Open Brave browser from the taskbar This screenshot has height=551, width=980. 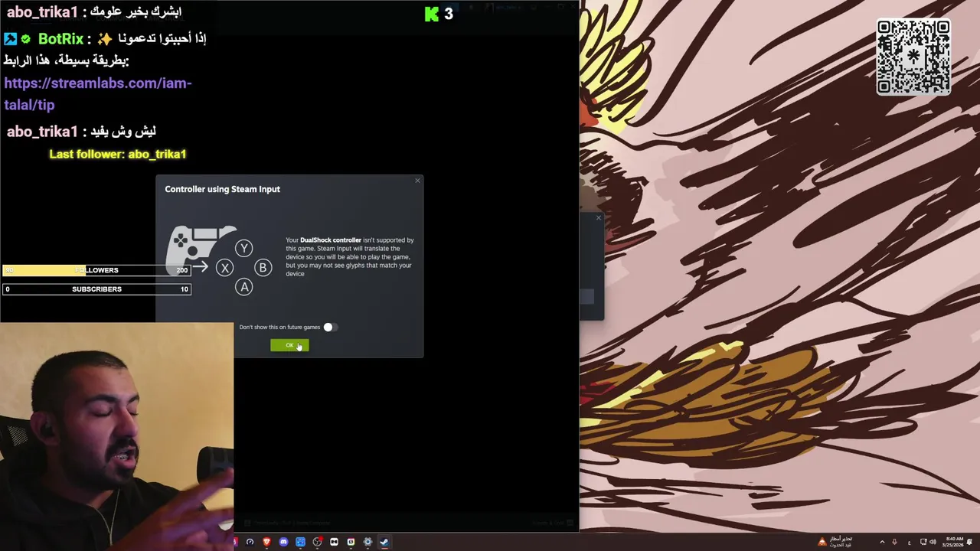[x=266, y=542]
